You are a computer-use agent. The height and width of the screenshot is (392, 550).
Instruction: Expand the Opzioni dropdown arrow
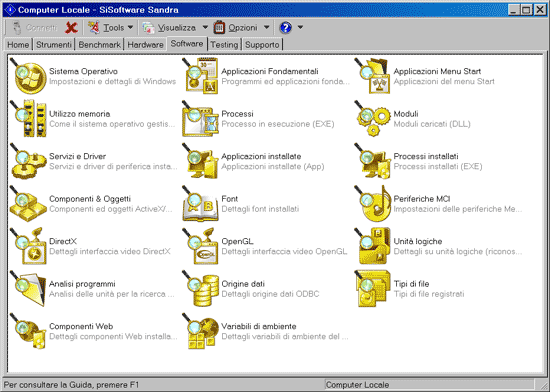[x=267, y=27]
